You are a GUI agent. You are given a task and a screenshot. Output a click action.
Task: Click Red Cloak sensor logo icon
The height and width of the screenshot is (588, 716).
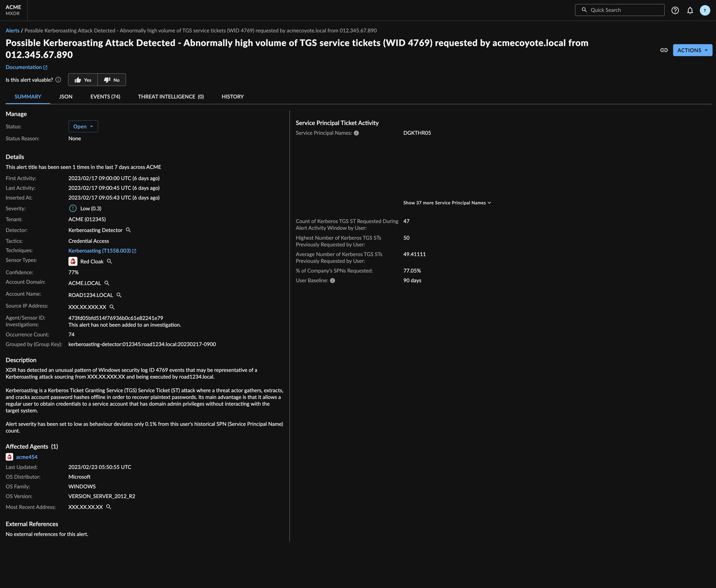[x=73, y=261]
